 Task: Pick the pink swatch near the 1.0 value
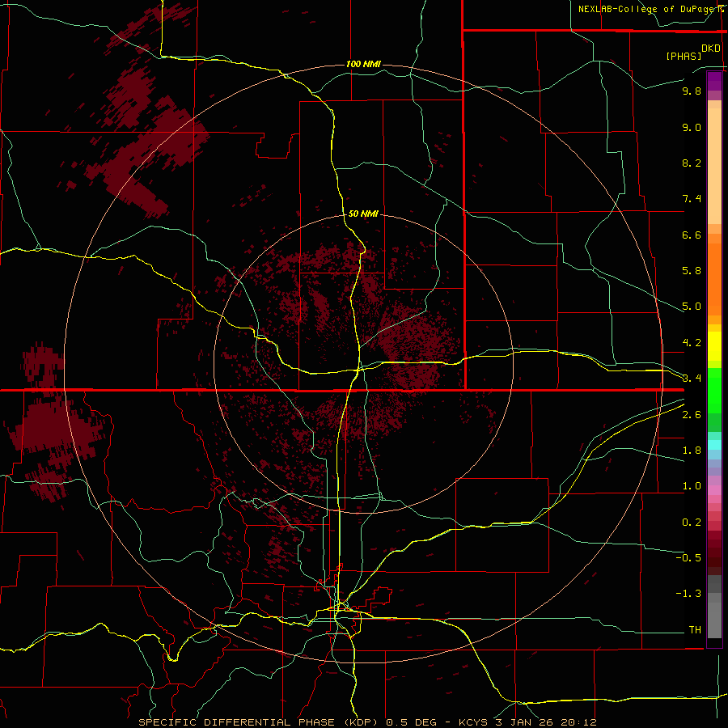[x=714, y=490]
